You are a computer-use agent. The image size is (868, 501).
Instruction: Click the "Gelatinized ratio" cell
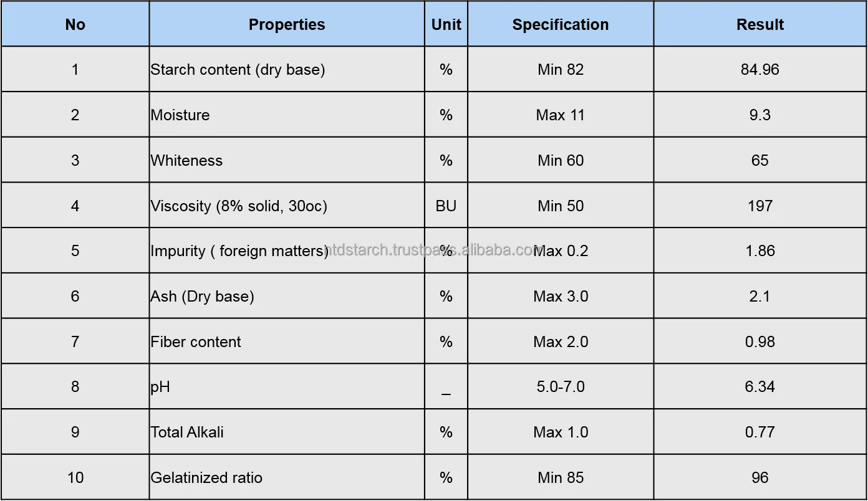pyautogui.click(x=206, y=478)
